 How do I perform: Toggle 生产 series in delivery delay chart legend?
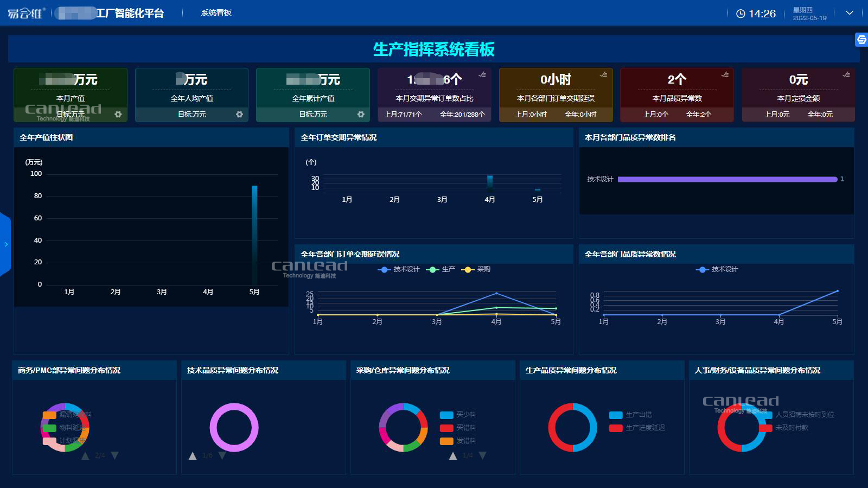coord(441,269)
